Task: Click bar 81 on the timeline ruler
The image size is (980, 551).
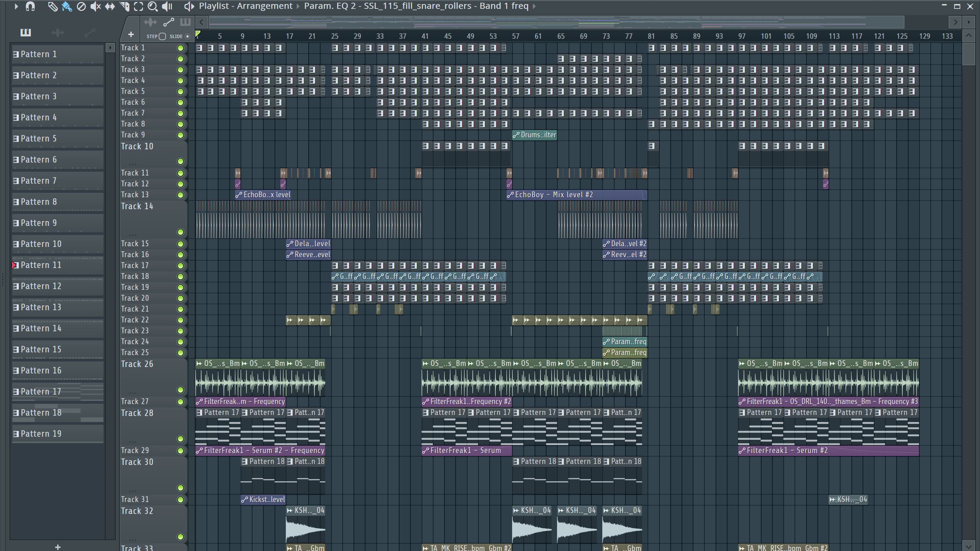Action: (651, 36)
